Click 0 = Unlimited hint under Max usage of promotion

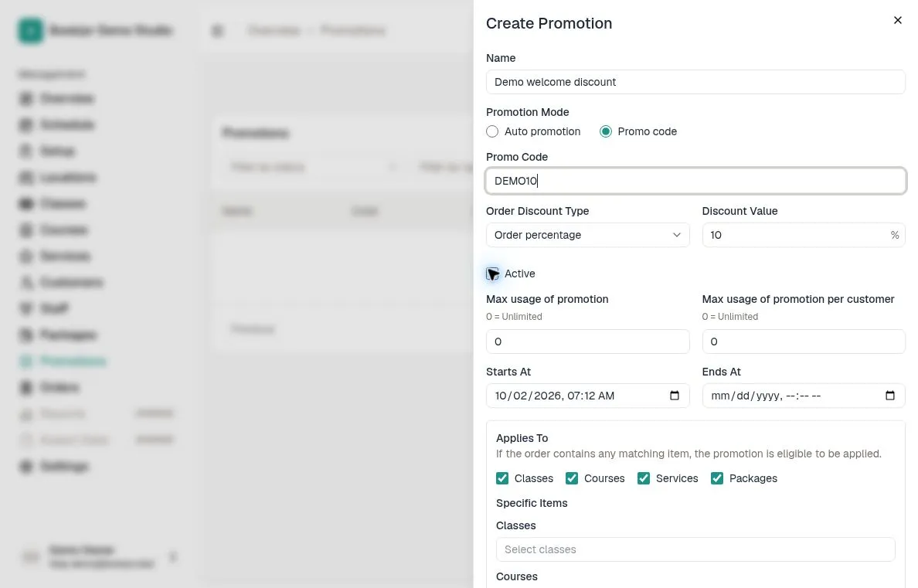click(x=513, y=316)
